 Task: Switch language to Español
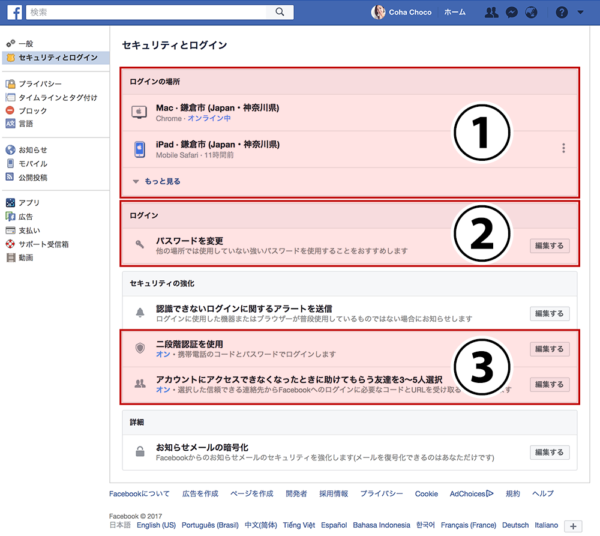(334, 525)
